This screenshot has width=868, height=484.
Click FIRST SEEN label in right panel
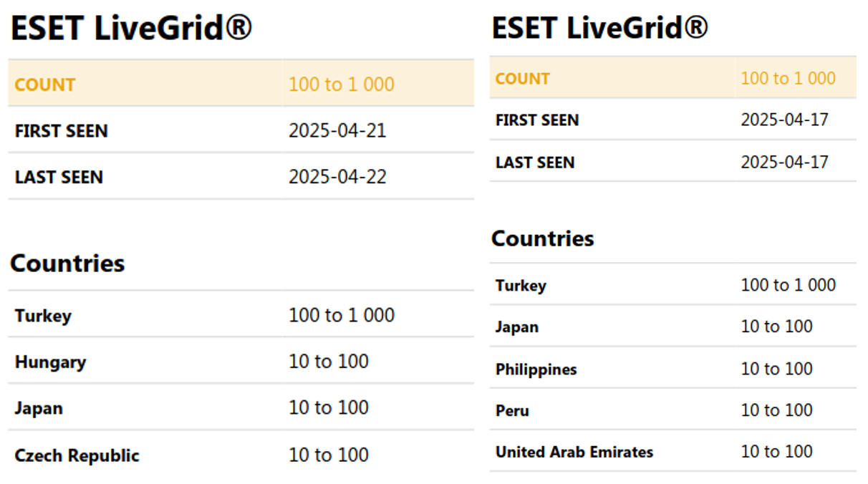[x=536, y=120]
